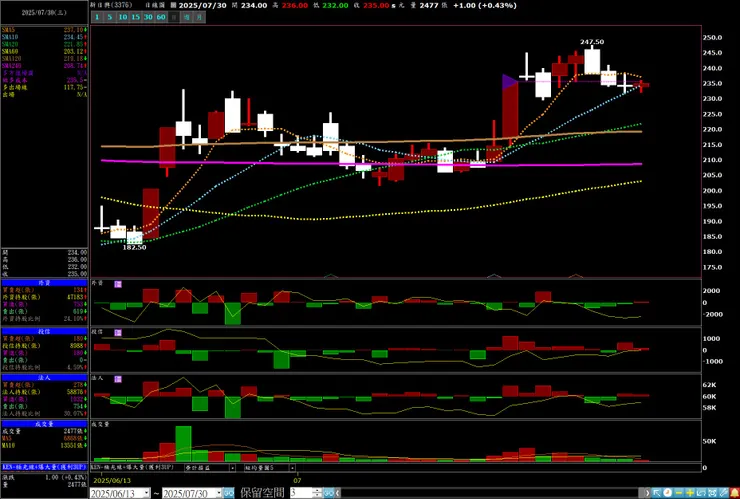Click the yellow plus zoom-in icon
This screenshot has width=740, height=499.
[690, 493]
